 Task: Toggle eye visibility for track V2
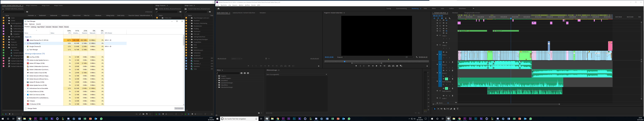point(447,43)
